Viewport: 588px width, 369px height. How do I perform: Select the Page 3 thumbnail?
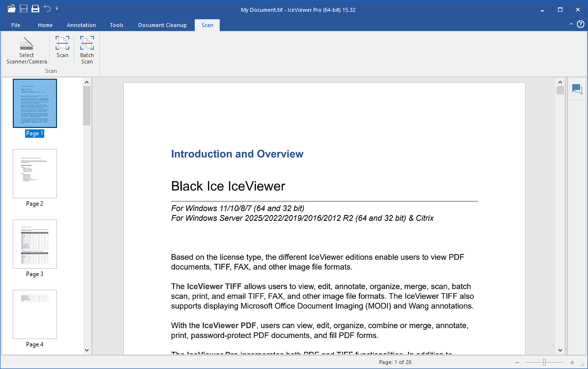click(35, 244)
